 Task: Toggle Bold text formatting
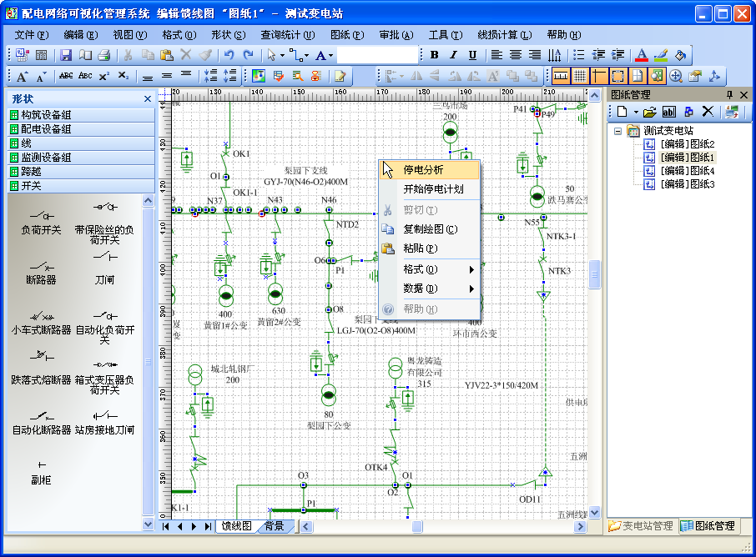pyautogui.click(x=434, y=55)
